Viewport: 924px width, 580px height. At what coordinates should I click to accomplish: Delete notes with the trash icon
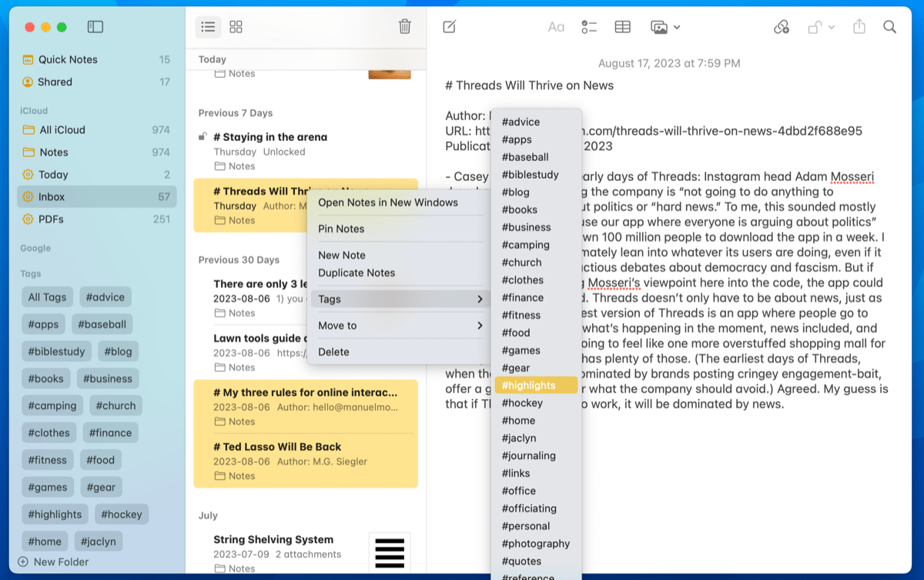(405, 27)
